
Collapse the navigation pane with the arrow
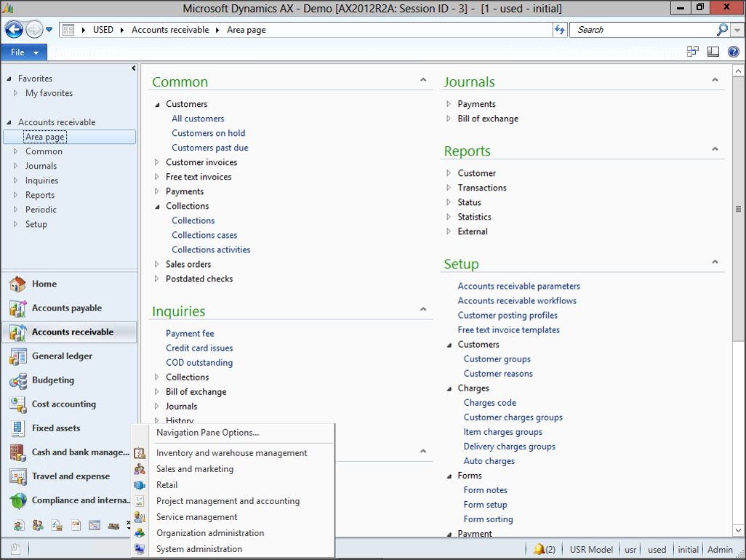(133, 68)
